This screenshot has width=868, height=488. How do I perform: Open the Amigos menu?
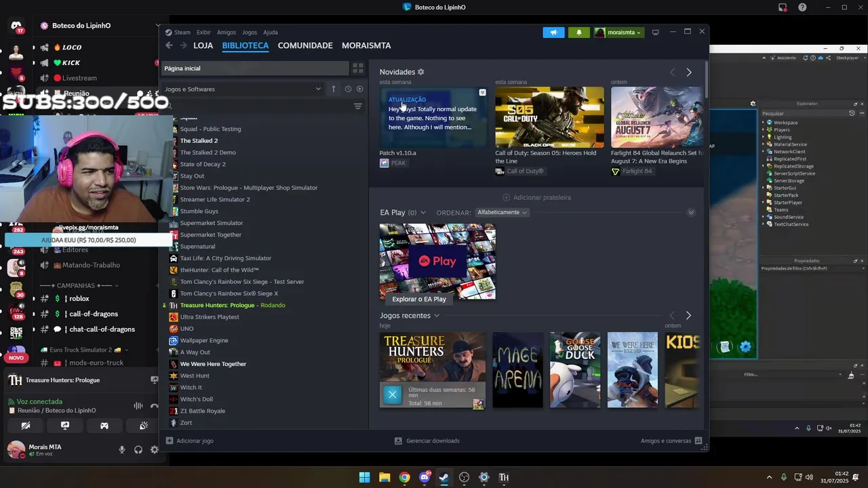click(226, 32)
